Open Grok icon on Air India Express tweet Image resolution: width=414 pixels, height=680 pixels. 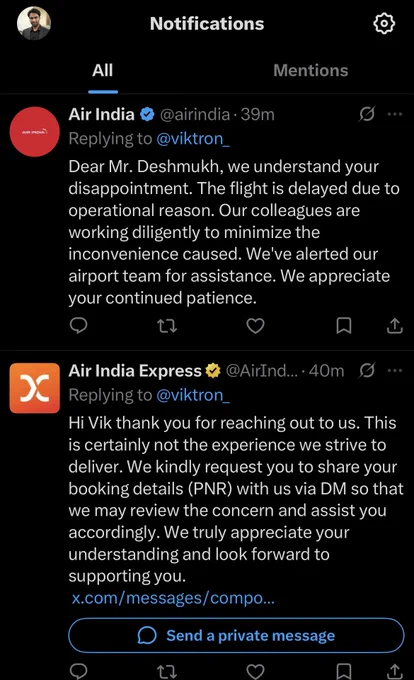[367, 371]
